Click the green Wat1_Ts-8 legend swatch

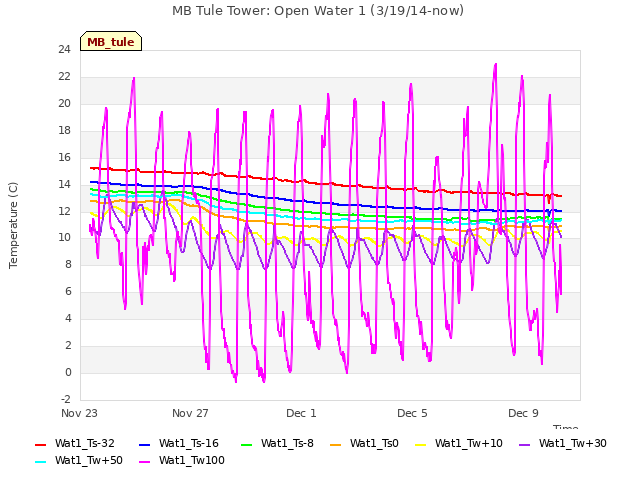coord(247,444)
